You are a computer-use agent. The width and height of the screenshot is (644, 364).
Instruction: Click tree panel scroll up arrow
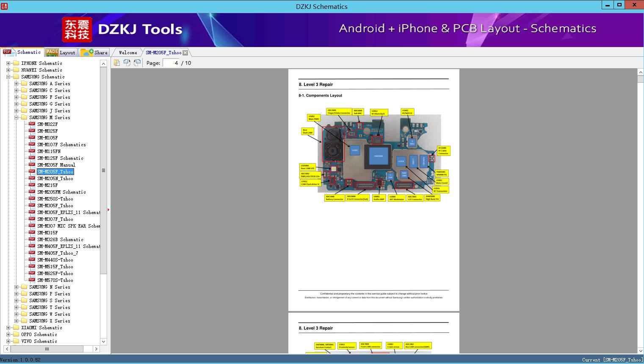pyautogui.click(x=103, y=64)
